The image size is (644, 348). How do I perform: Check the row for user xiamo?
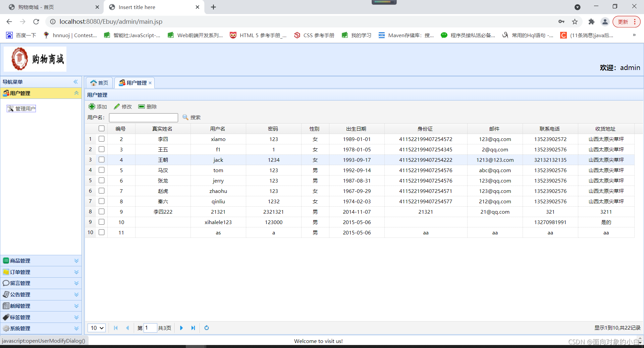click(x=102, y=139)
